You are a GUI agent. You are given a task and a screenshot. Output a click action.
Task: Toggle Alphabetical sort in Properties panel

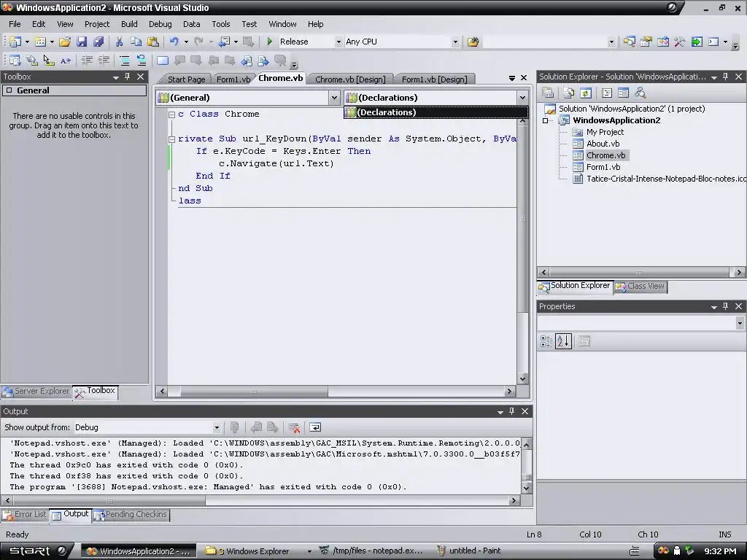pos(563,341)
